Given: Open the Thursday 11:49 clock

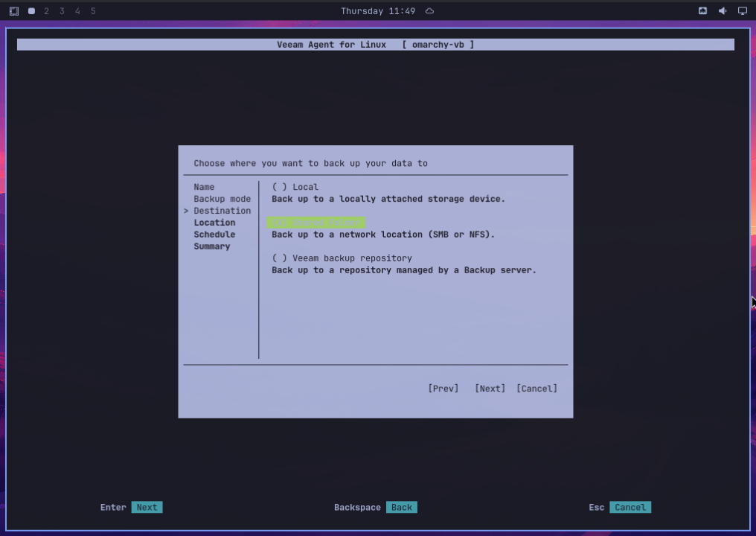Looking at the screenshot, I should [378, 11].
